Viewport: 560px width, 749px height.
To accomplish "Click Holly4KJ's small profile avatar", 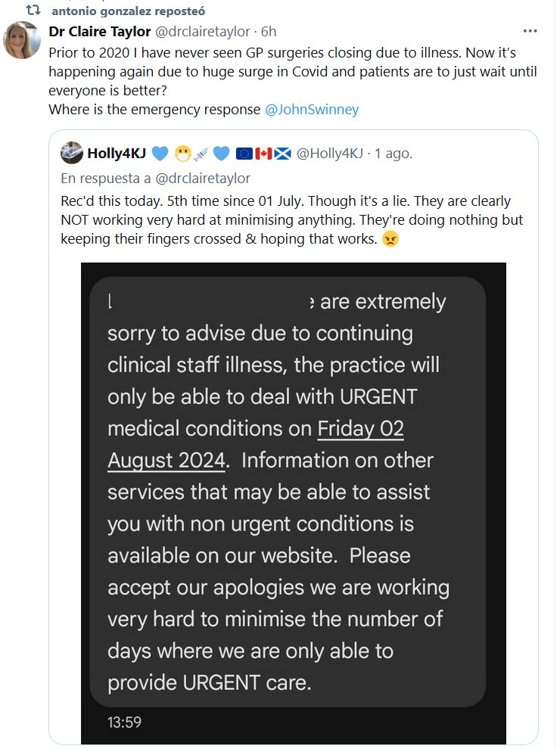I will pos(71,152).
